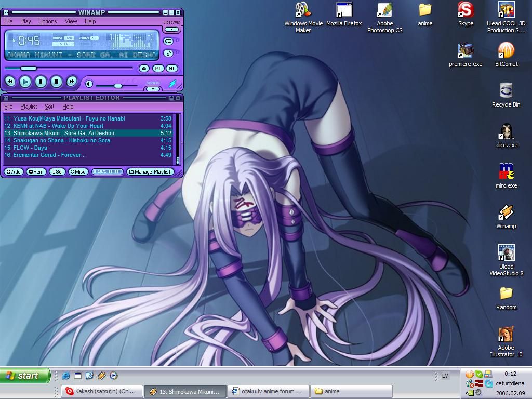Toggle the PL playlist editor button
The width and height of the screenshot is (532, 399).
pyautogui.click(x=158, y=68)
